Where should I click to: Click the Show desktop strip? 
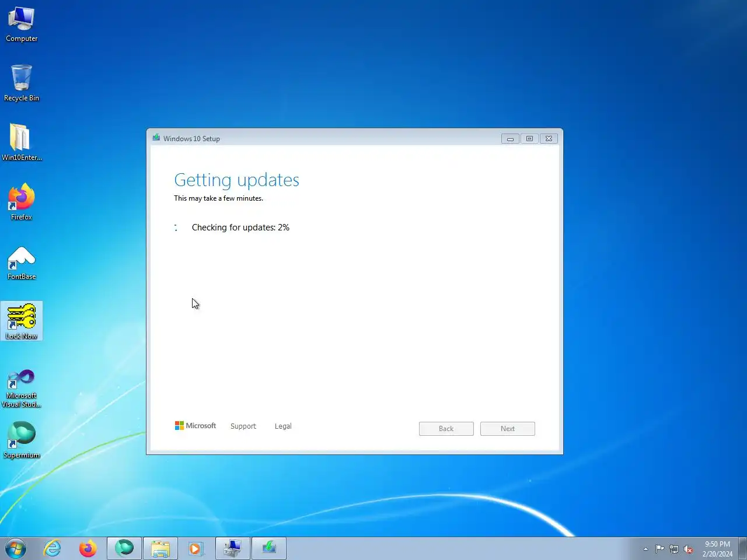743,549
